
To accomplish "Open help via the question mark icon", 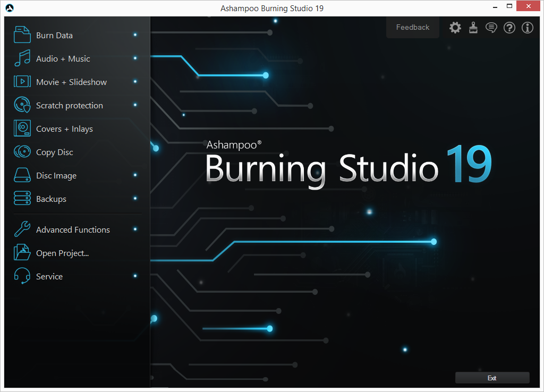I will tap(509, 28).
